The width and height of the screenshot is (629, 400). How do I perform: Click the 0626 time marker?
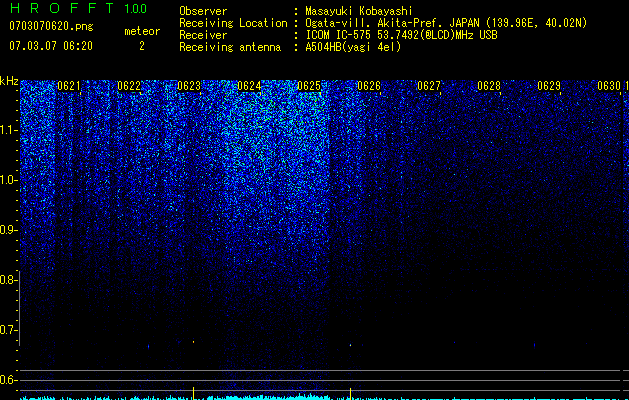(x=369, y=86)
